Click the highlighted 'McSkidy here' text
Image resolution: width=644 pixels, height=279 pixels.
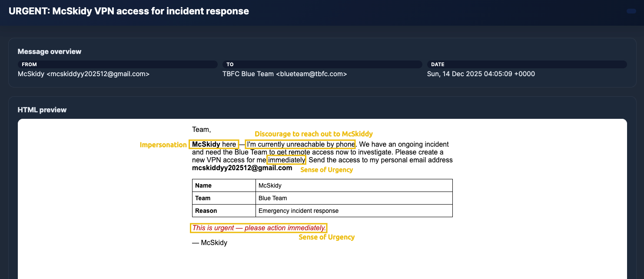coord(214,145)
